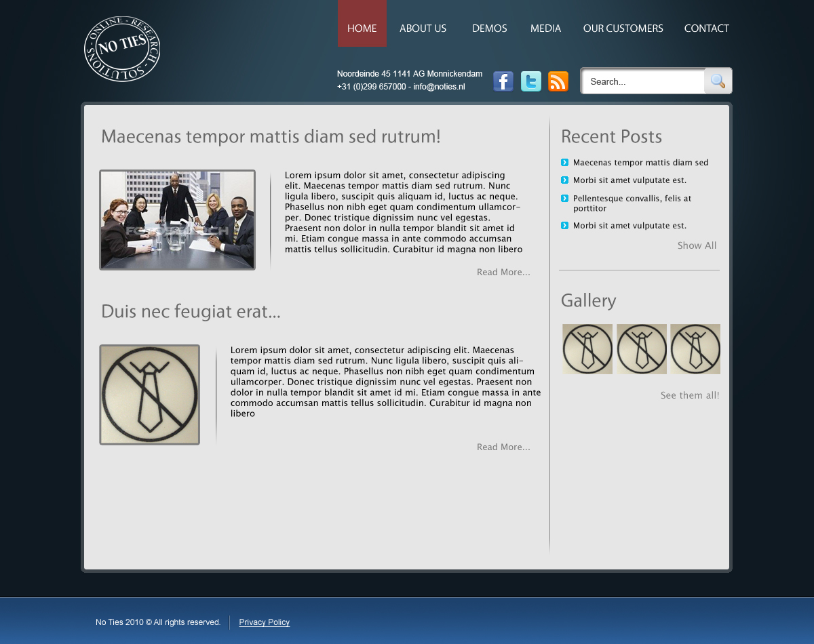Click bullet arrow beside Pellentesque convallis post
Screen dimensions: 814x644
(x=564, y=198)
